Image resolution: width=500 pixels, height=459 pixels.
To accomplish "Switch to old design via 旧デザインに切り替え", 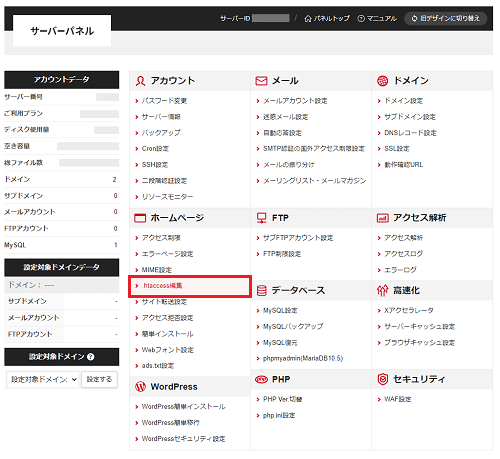I will pos(446,18).
